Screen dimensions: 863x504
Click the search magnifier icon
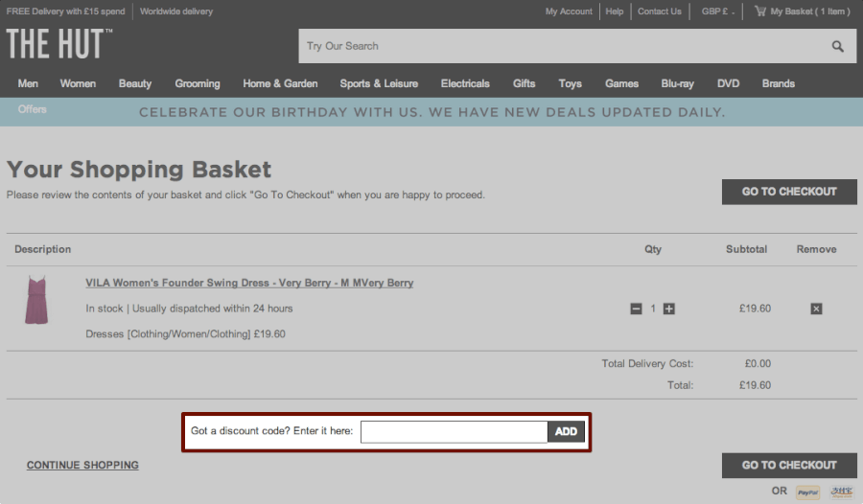tap(837, 46)
